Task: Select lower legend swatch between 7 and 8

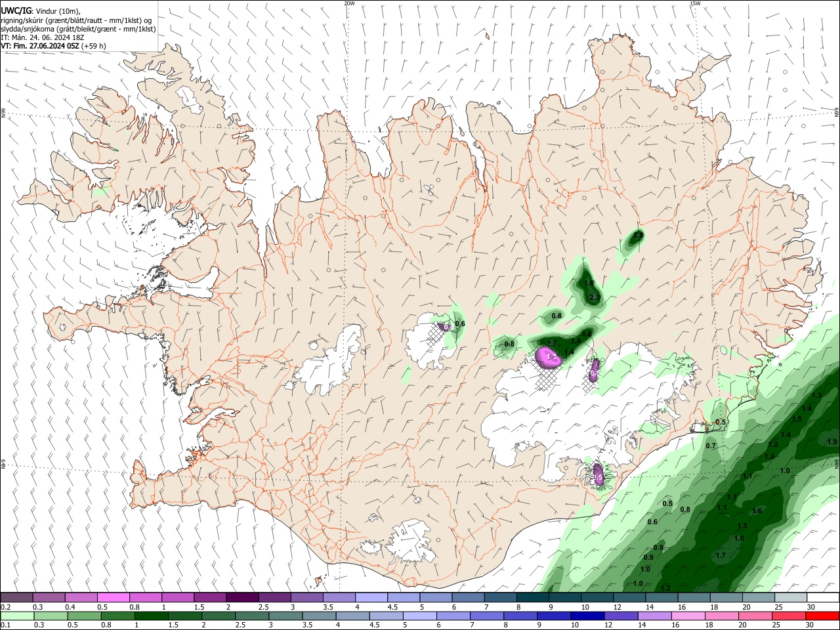Action: (x=487, y=616)
